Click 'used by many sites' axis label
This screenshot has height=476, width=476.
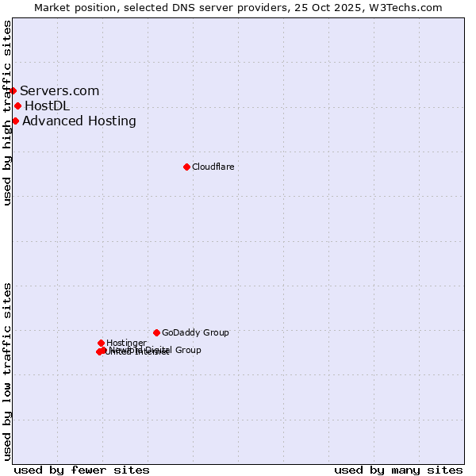pyautogui.click(x=398, y=470)
